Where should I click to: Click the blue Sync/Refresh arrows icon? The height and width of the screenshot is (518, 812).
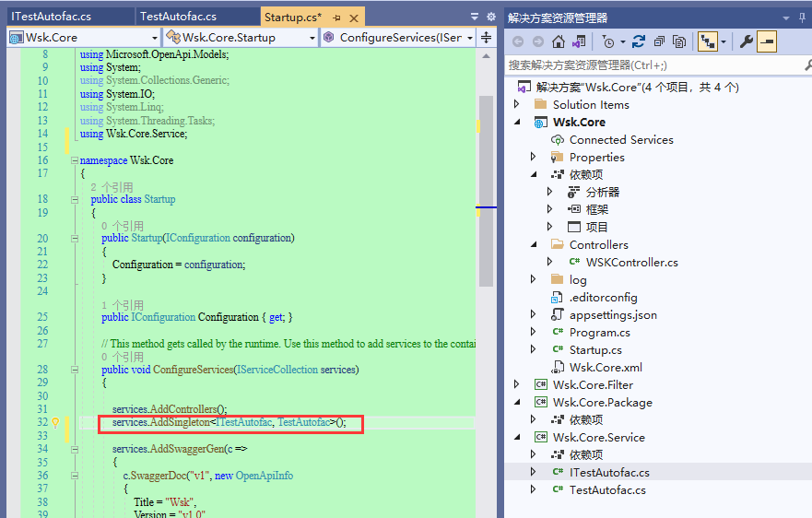coord(639,41)
